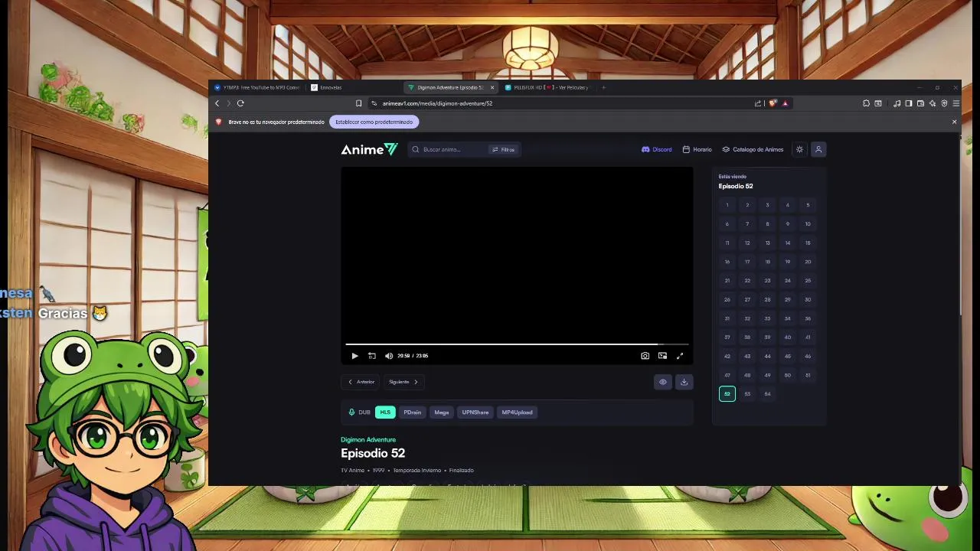The width and height of the screenshot is (980, 551).
Task: Open the Catalogo de Animes page
Action: pos(753,149)
